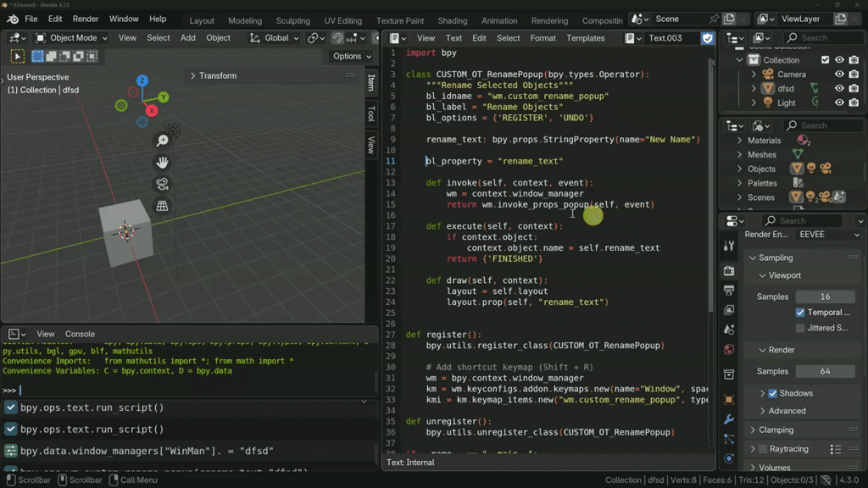
Task: Toggle camera view icon in viewport
Action: tap(162, 184)
